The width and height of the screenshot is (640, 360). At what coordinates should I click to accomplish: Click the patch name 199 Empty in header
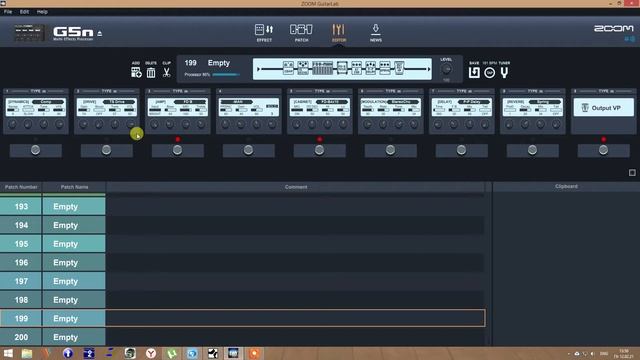[207, 63]
